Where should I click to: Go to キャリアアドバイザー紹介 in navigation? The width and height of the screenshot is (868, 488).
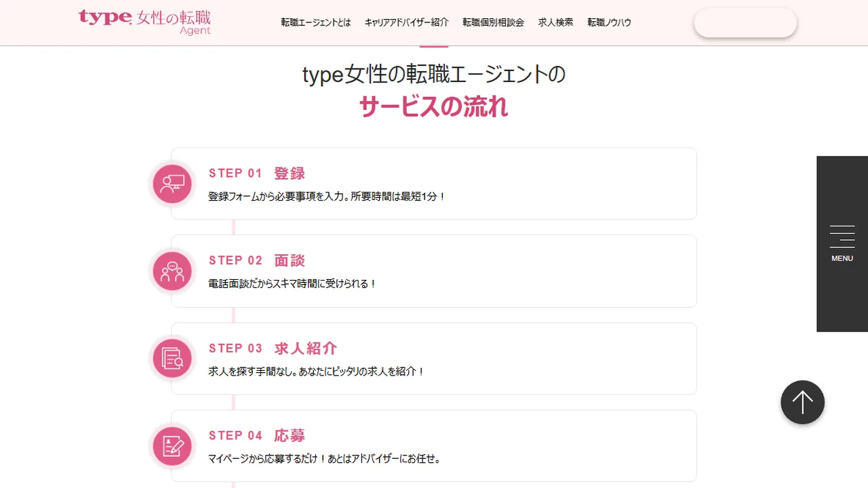tap(407, 22)
